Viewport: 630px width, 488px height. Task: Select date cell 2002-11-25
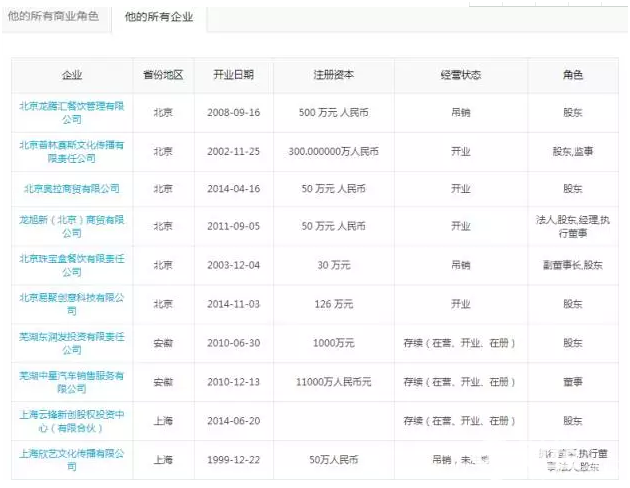[x=233, y=151]
